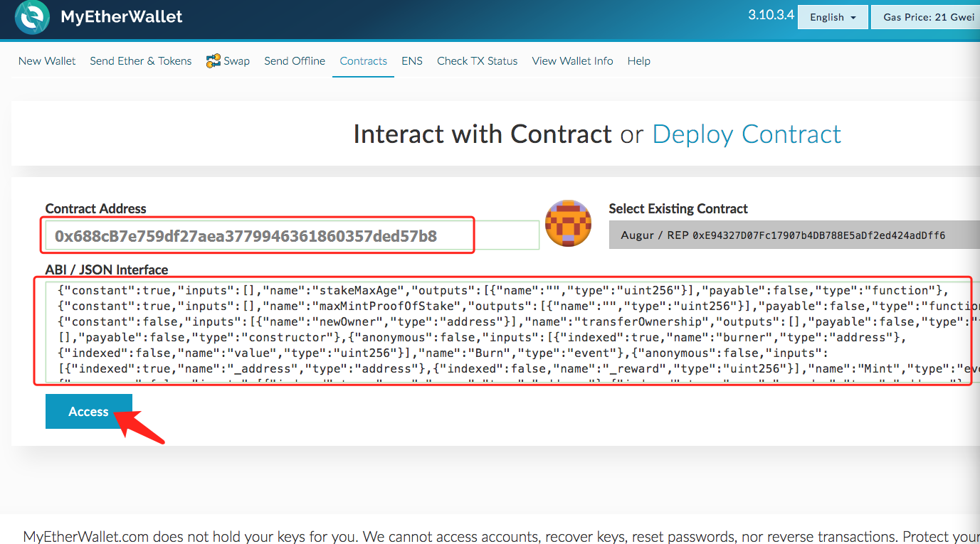Screen dimensions: 980x544
Task: Expand the Select Existing Contract dropdown
Action: (794, 235)
